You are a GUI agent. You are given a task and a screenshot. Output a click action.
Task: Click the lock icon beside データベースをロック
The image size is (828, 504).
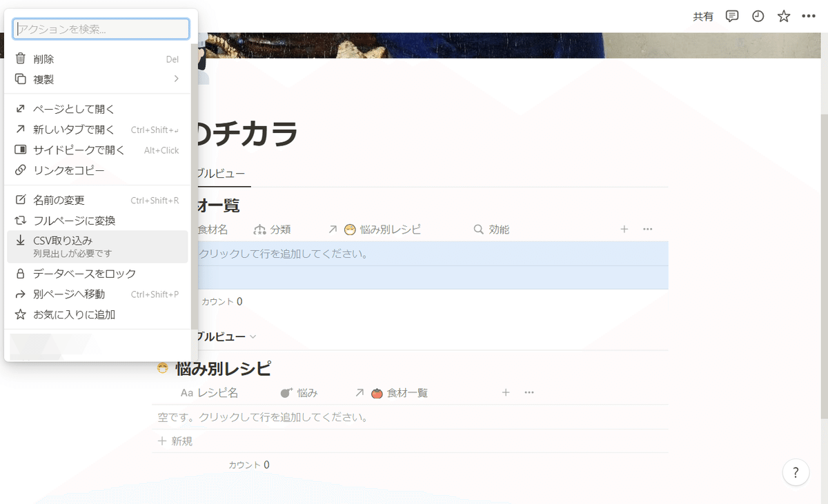[x=21, y=274]
